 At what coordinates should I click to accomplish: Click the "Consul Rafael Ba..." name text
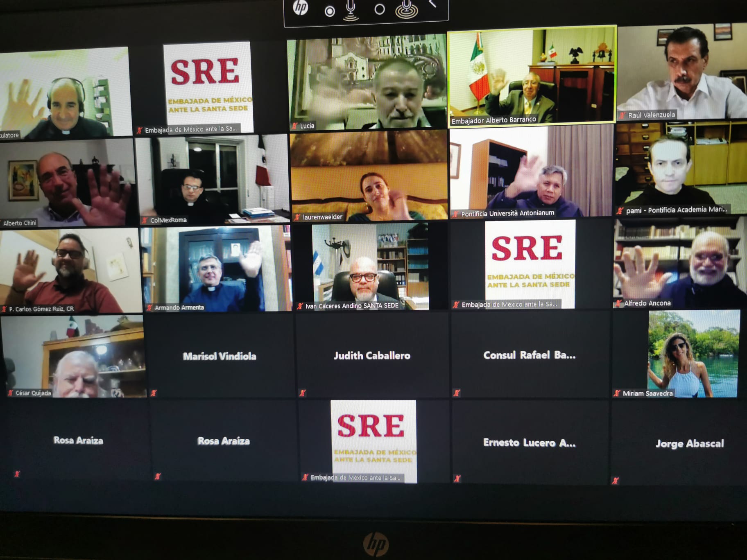pyautogui.click(x=529, y=355)
